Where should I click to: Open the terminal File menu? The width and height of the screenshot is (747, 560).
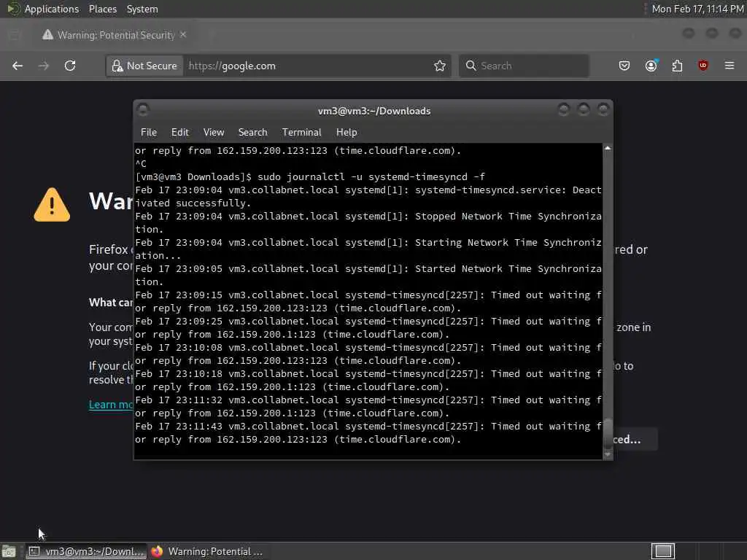coord(149,133)
